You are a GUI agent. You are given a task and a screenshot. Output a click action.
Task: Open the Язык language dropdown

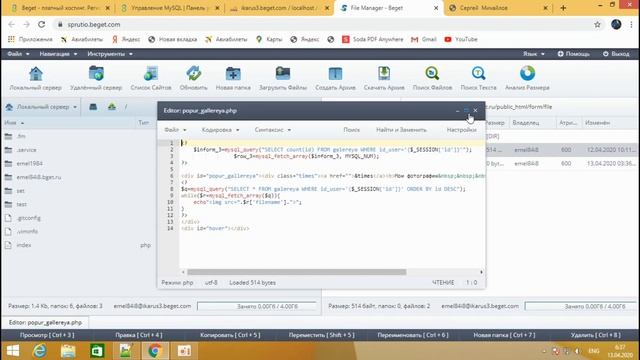click(x=534, y=54)
